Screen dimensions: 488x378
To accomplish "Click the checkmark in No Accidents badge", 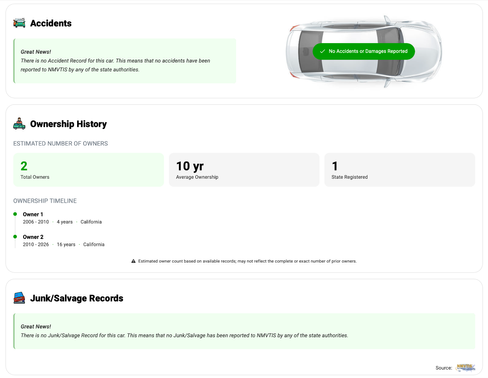I will [322, 51].
